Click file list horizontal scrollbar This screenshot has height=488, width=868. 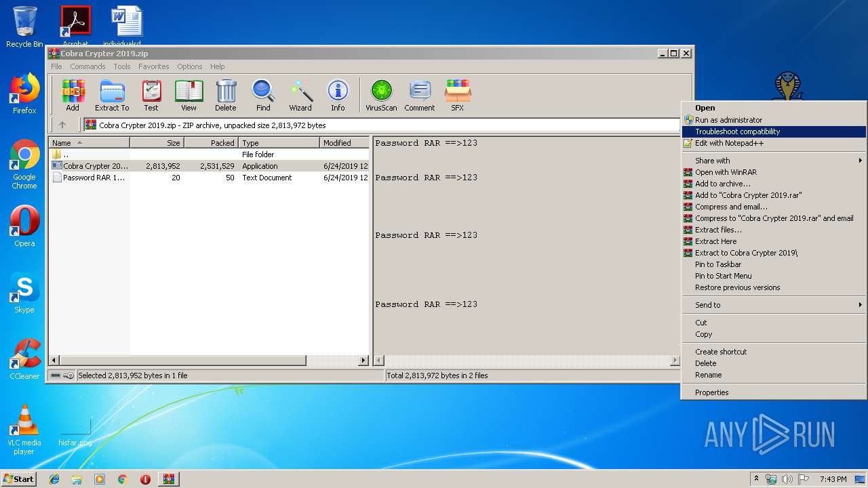click(209, 361)
